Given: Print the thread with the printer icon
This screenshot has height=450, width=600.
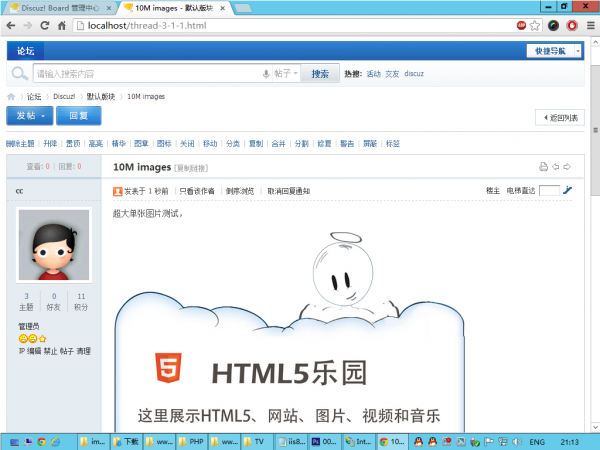Looking at the screenshot, I should click(x=543, y=167).
